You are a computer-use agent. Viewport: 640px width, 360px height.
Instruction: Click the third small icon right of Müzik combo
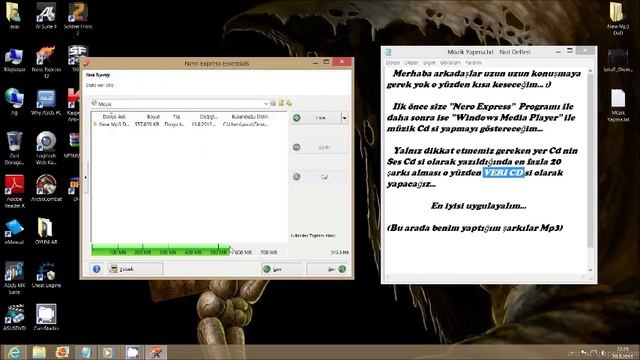(289, 103)
